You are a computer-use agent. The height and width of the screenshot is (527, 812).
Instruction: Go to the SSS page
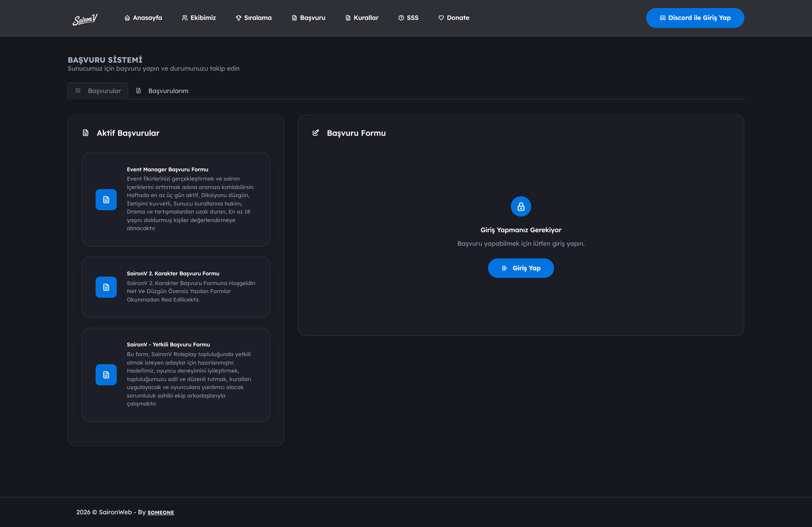pos(408,18)
